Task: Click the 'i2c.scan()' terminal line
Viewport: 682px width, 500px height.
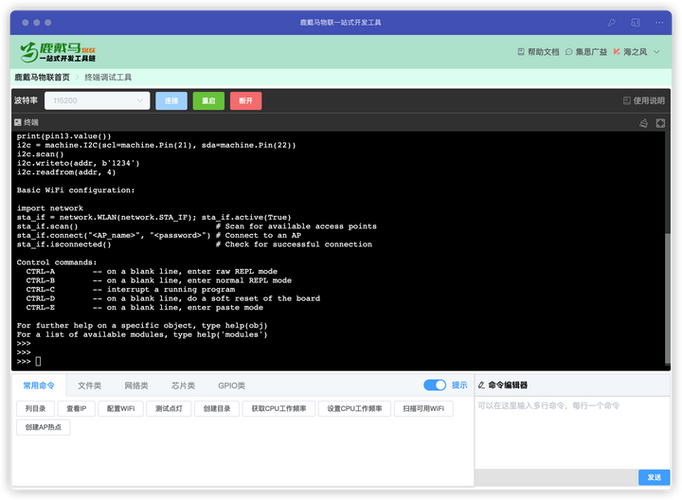Action: 40,154
